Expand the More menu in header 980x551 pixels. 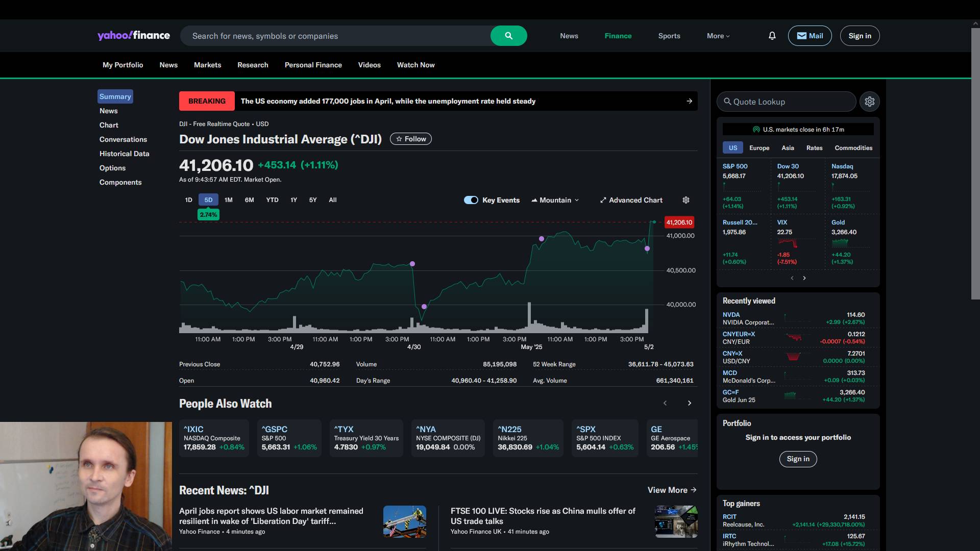point(718,36)
